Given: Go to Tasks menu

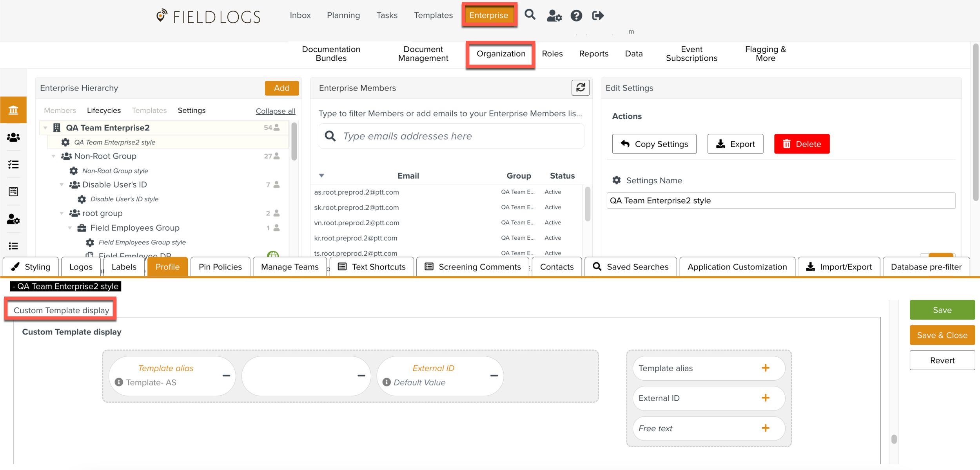Looking at the screenshot, I should [387, 15].
